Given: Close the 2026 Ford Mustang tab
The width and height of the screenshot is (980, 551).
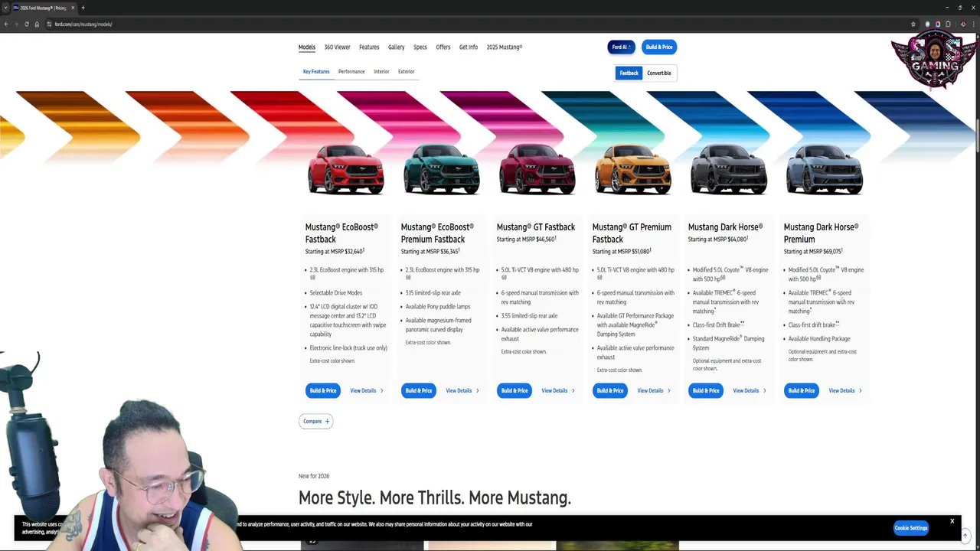Looking at the screenshot, I should pyautogui.click(x=72, y=8).
